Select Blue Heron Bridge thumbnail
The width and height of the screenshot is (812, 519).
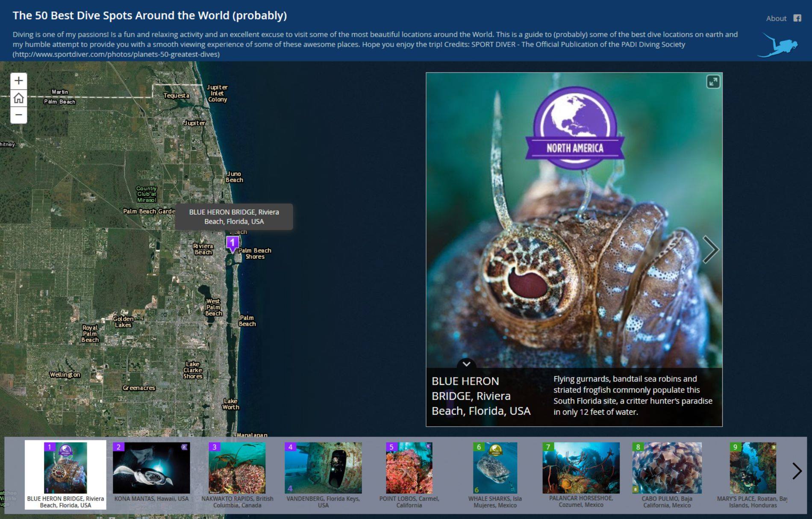coord(65,475)
